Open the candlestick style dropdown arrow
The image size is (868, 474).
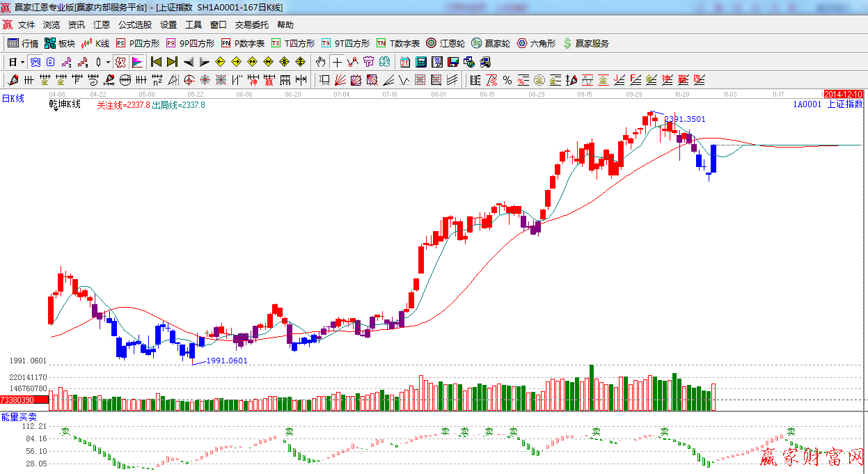[108, 62]
